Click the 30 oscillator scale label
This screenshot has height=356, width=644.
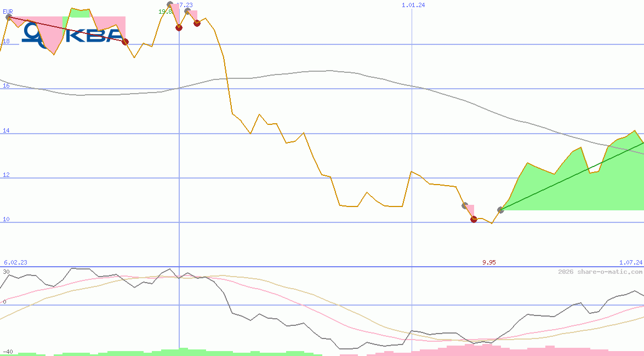coord(6,272)
